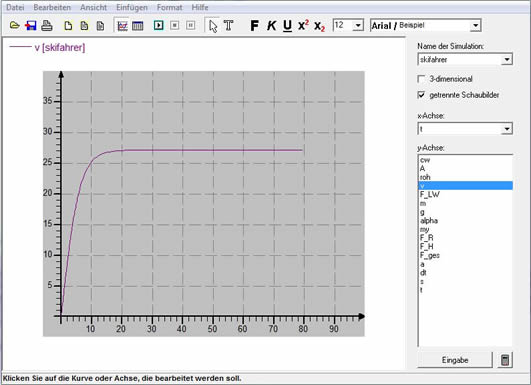Open the Name der Simulation dropdown
Image resolution: width=531 pixels, height=385 pixels.
pyautogui.click(x=507, y=60)
